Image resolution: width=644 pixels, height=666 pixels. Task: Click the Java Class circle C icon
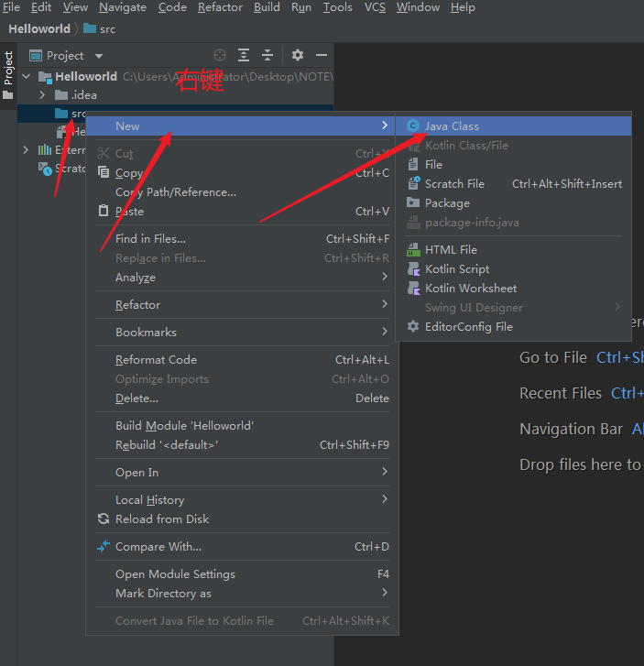click(x=413, y=126)
